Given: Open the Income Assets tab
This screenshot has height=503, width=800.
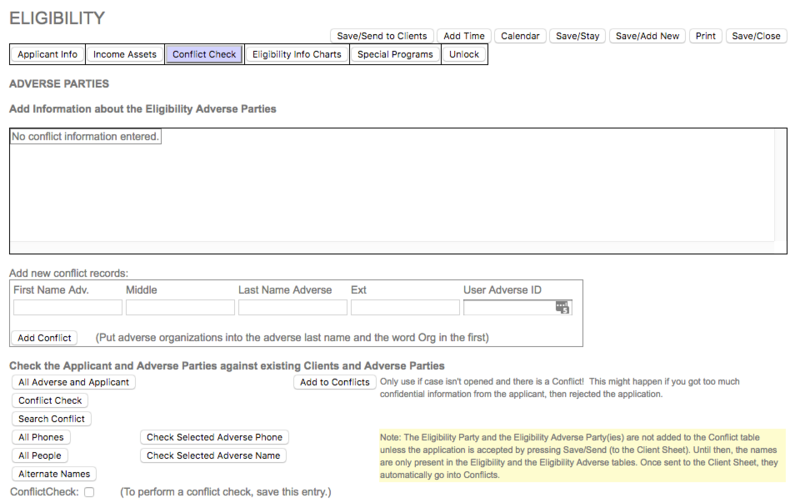Looking at the screenshot, I should tap(125, 54).
